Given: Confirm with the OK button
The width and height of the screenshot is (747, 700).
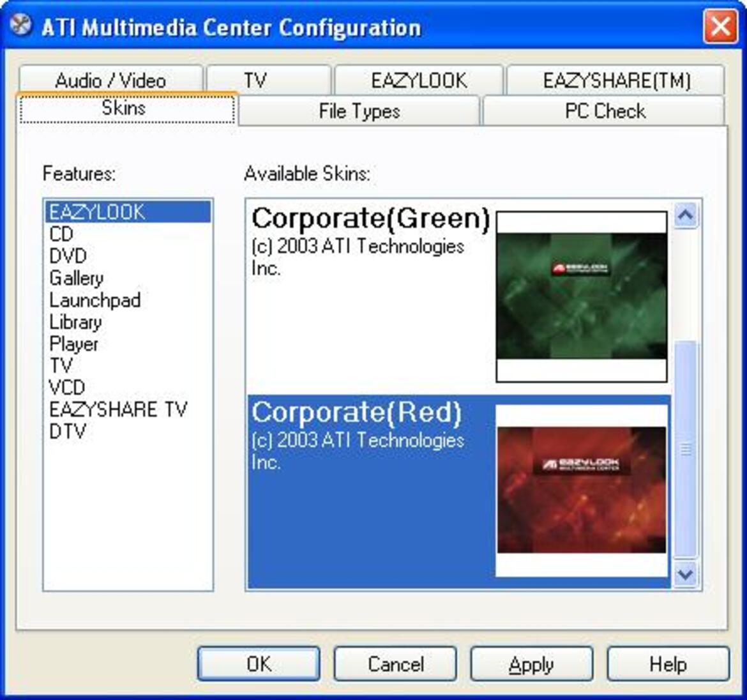Looking at the screenshot, I should 259,664.
